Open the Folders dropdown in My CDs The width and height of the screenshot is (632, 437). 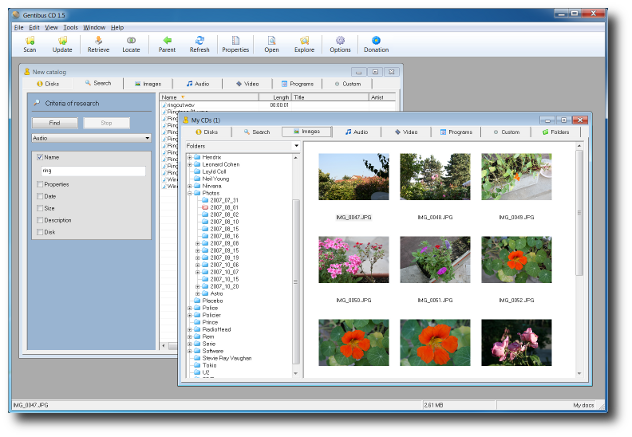coord(296,146)
